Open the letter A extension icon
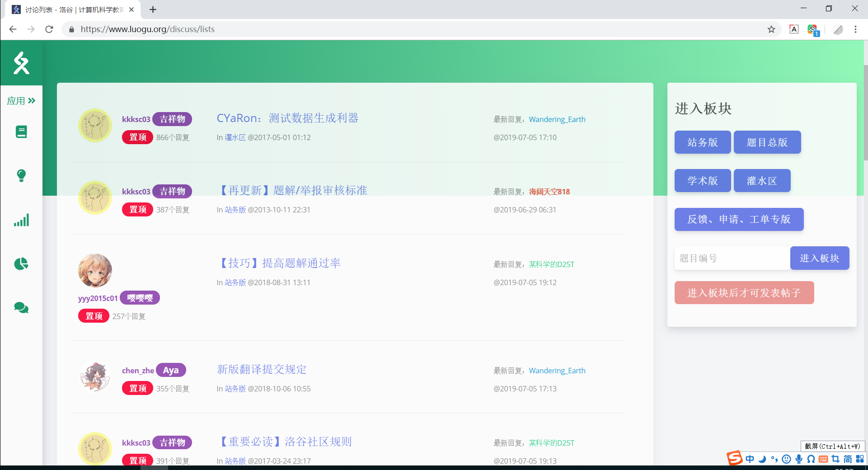Viewport: 868px width, 470px height. coord(794,29)
